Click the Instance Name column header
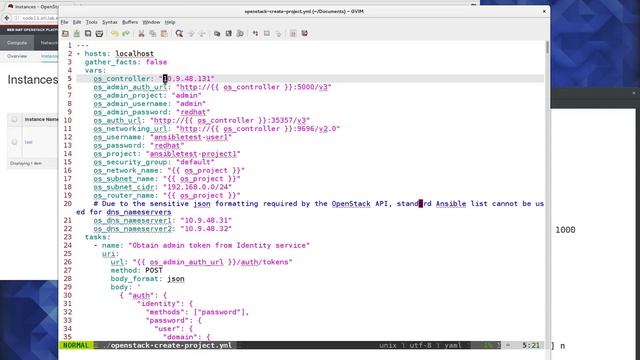This screenshot has width=640, height=360. (41, 120)
